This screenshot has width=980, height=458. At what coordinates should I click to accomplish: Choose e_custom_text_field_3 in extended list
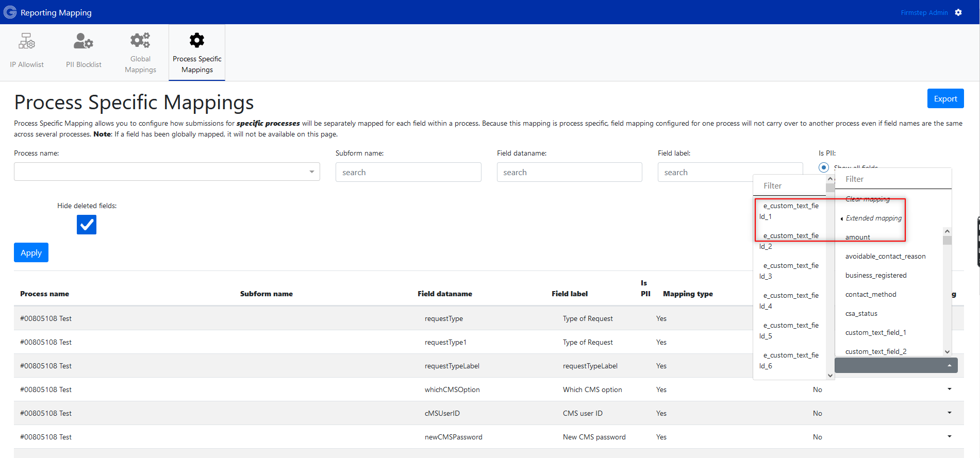click(789, 271)
